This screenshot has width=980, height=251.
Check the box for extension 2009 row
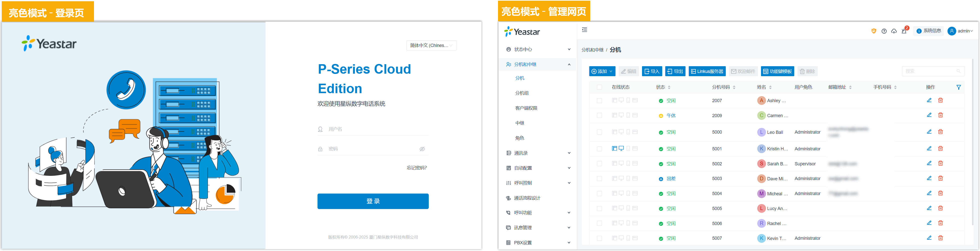point(599,116)
